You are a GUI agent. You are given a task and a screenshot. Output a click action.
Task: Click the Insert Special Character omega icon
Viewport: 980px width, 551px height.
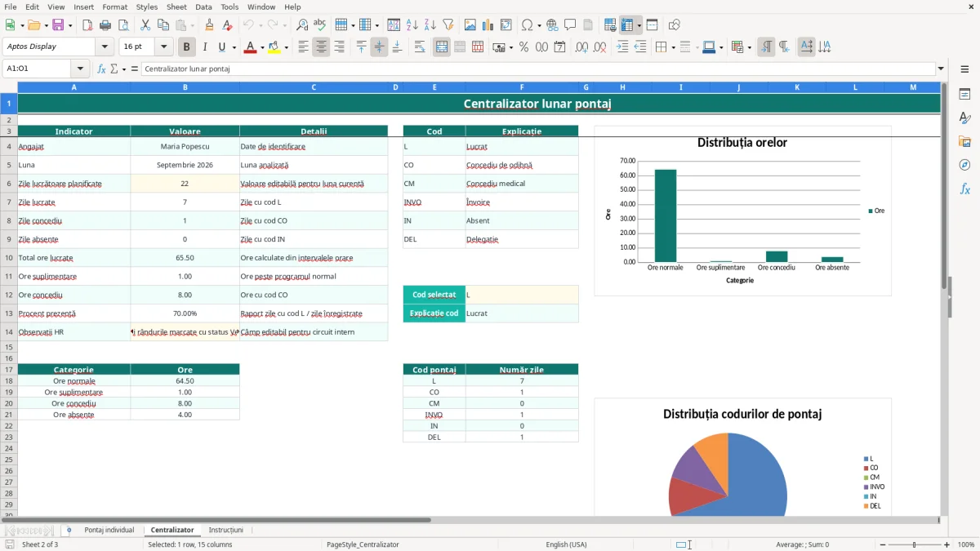pos(527,25)
